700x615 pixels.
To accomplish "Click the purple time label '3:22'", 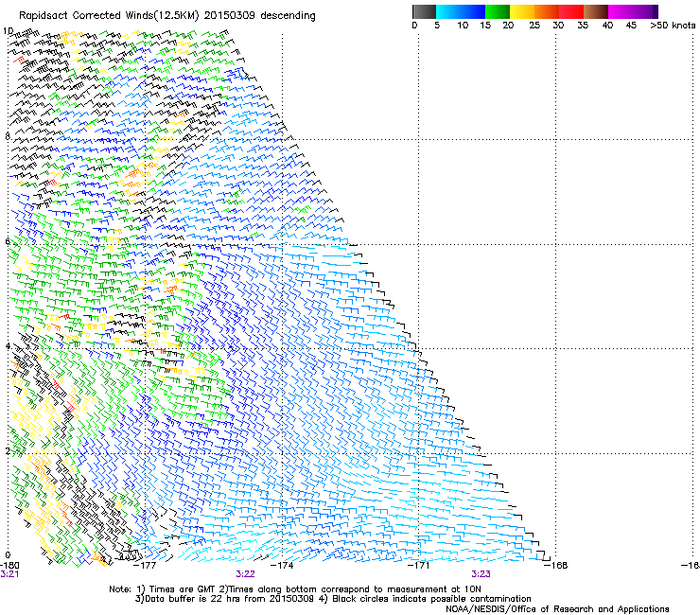I will coord(246,574).
